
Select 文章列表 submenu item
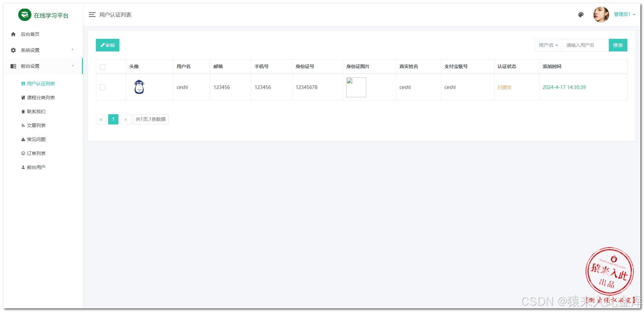(36, 125)
